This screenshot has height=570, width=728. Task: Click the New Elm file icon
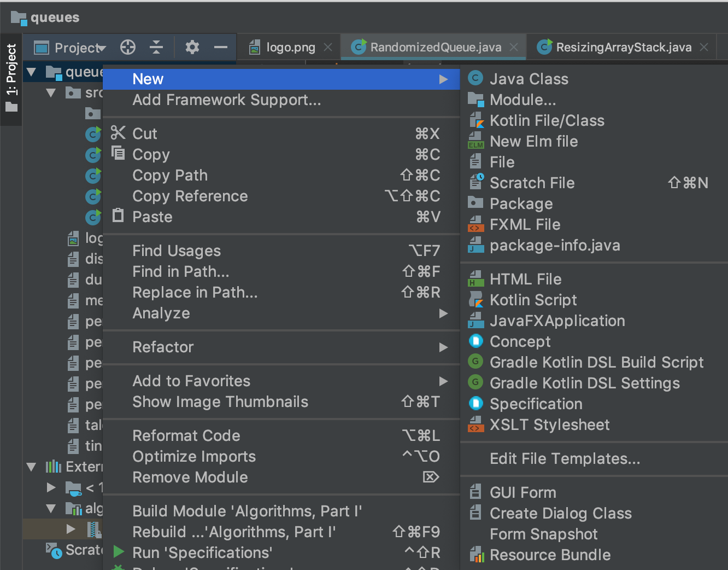(x=476, y=141)
